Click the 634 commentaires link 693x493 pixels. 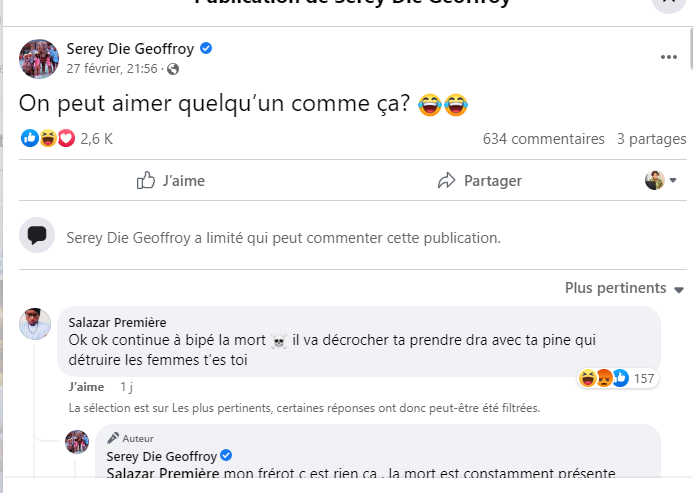pyautogui.click(x=543, y=139)
